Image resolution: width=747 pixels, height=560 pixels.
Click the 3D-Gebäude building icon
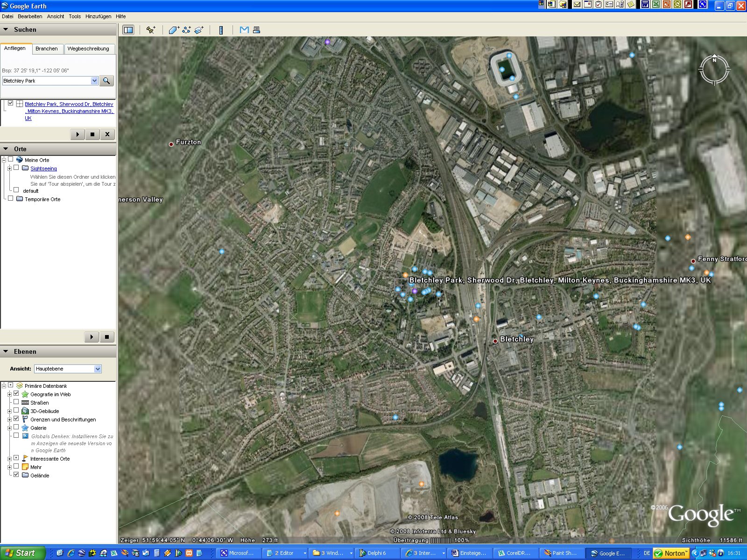25,411
